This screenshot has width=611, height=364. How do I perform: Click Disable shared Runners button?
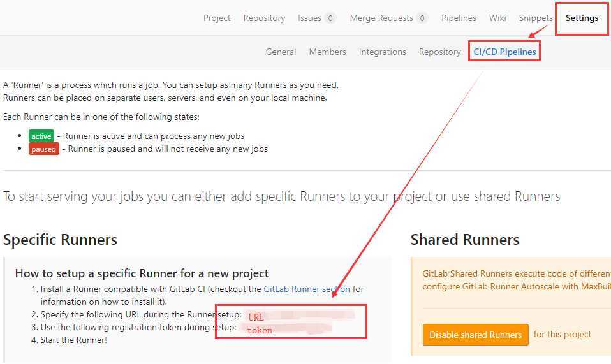(x=475, y=335)
